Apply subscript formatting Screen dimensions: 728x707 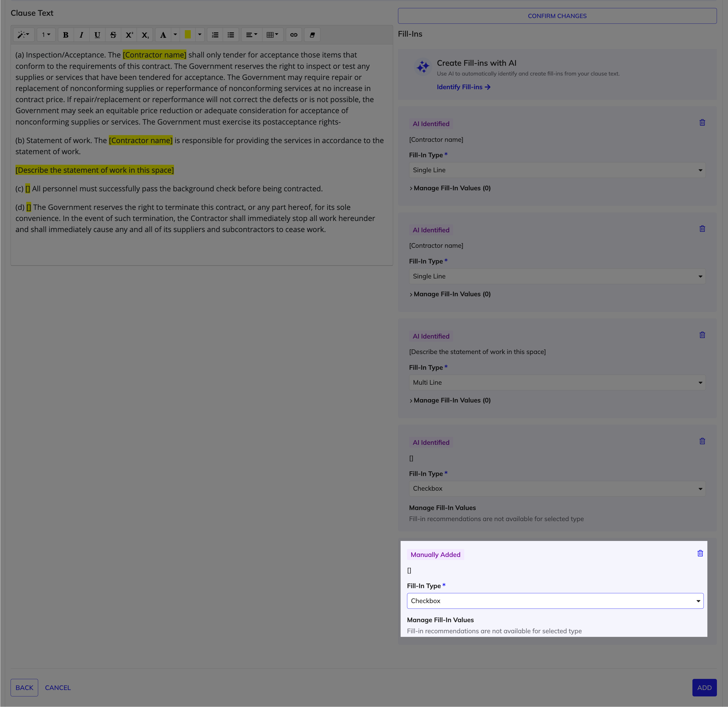pyautogui.click(x=145, y=35)
